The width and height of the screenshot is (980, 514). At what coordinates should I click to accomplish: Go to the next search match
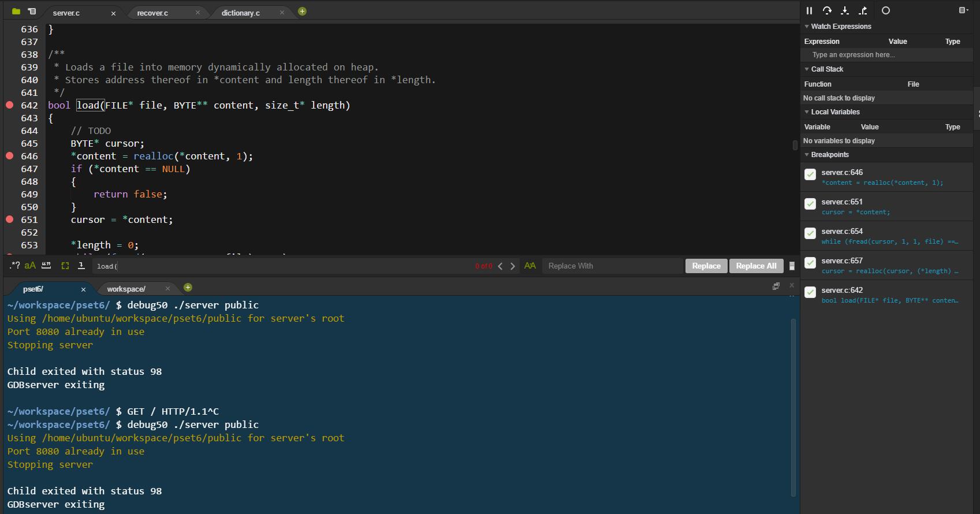pyautogui.click(x=512, y=266)
